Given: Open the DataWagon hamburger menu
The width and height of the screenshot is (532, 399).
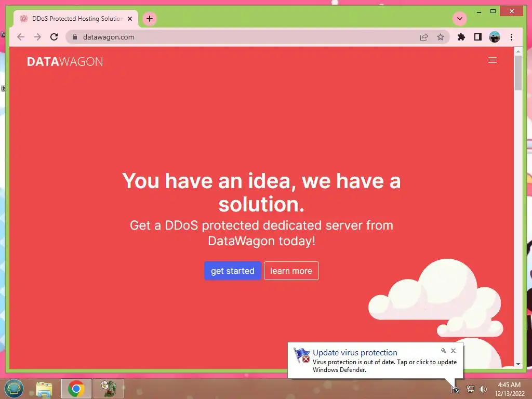Looking at the screenshot, I should 493,60.
